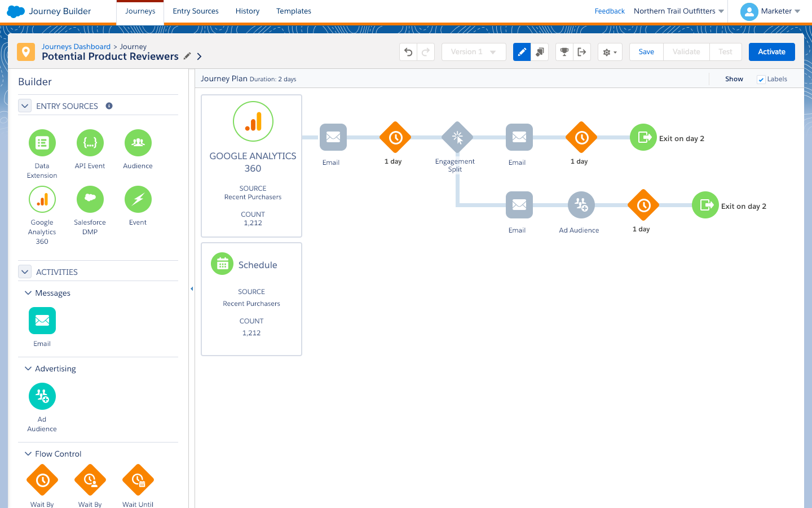
Task: Select the Email activity under Messages
Action: (x=42, y=320)
